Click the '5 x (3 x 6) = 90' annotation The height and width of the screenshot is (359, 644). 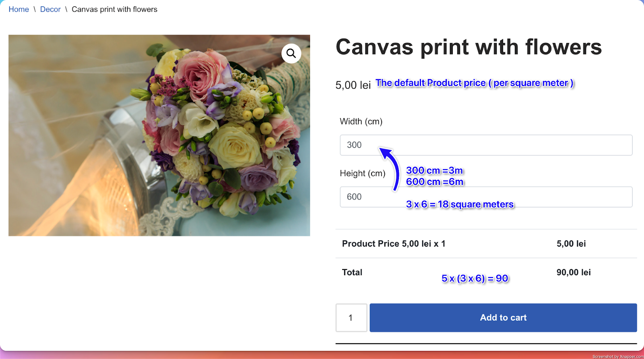coord(475,278)
